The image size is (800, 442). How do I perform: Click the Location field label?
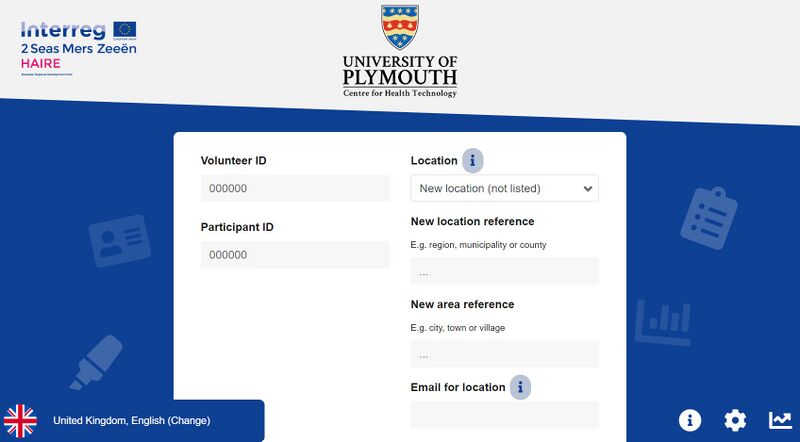(x=434, y=160)
